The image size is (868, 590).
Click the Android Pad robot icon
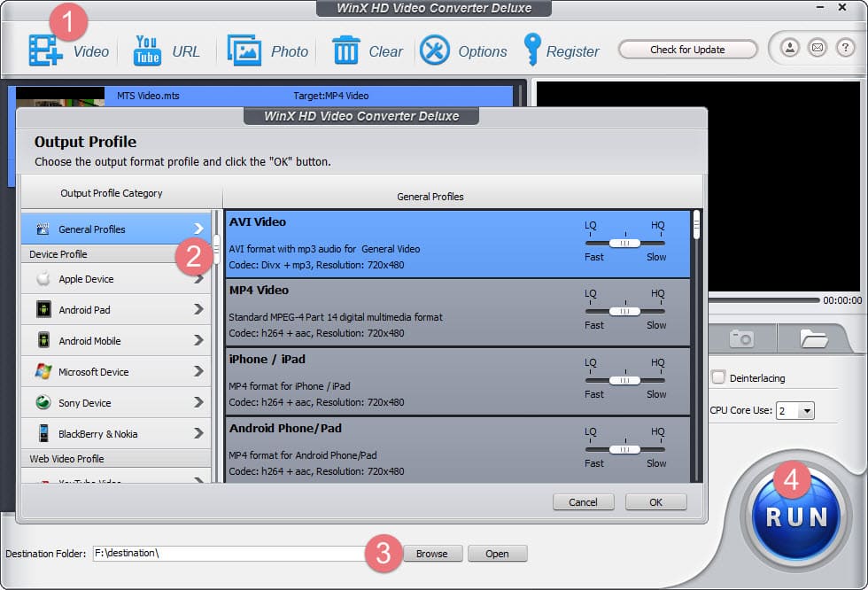[x=43, y=309]
